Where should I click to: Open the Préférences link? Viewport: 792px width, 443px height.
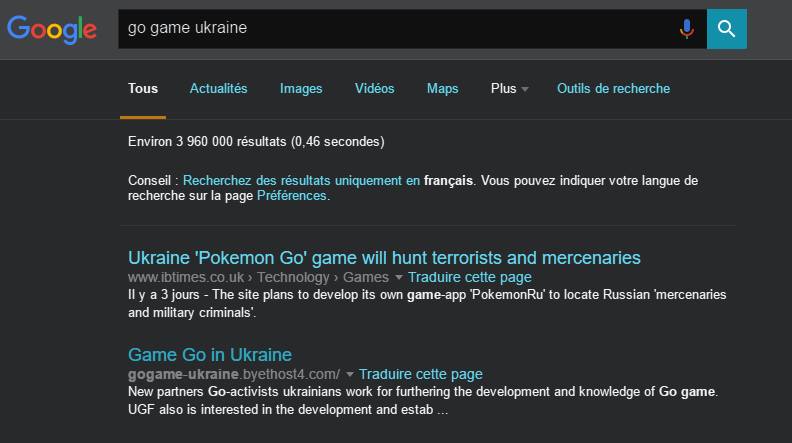tap(291, 196)
